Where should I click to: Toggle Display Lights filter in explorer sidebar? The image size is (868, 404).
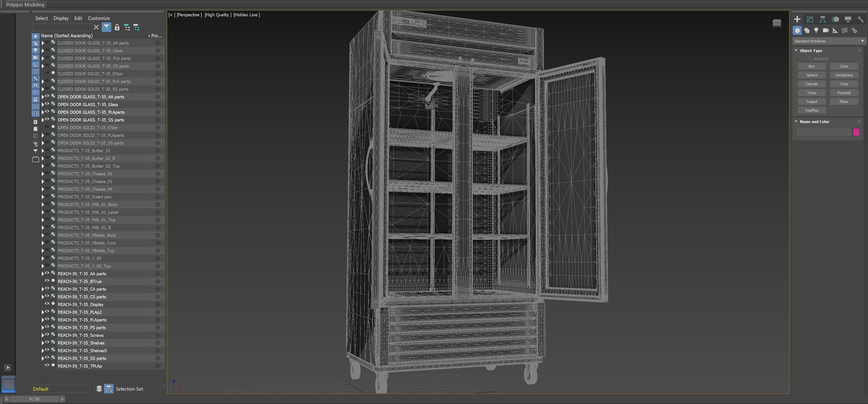tap(35, 50)
